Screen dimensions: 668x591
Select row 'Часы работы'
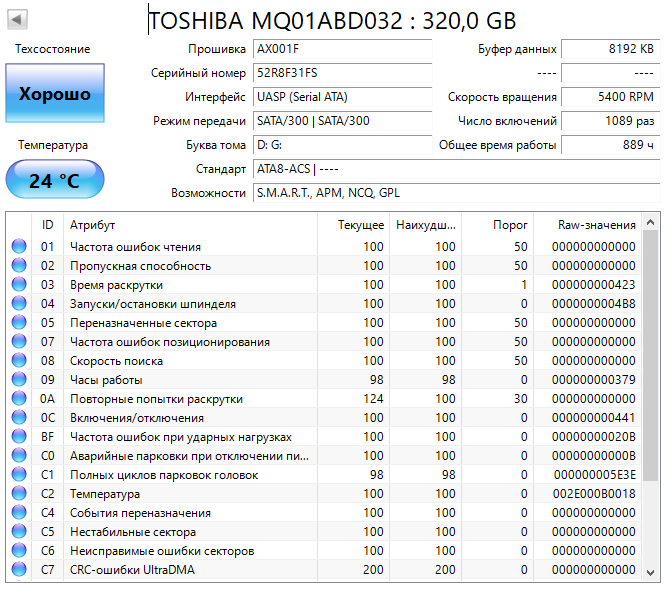pyautogui.click(x=324, y=380)
